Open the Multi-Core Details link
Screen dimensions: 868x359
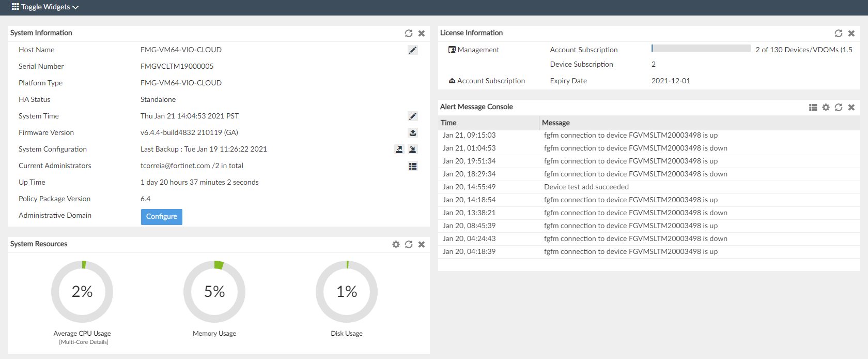(84, 342)
